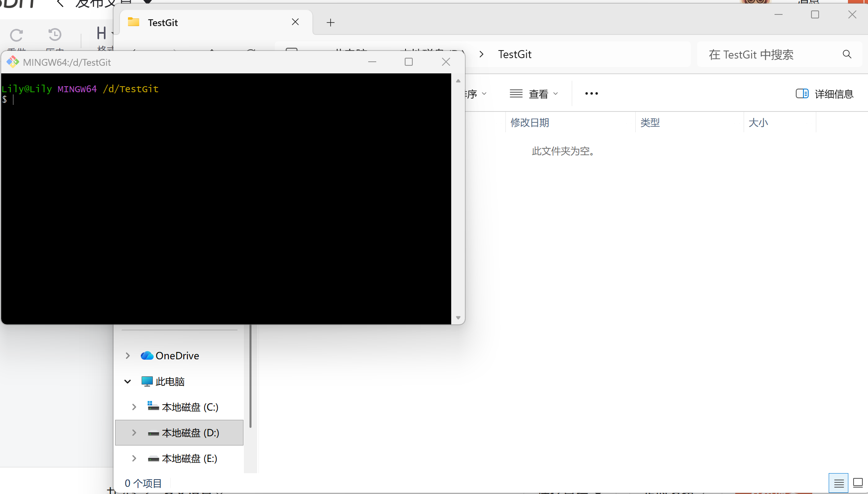Click the Git Bash icon in terminal title bar
The image size is (868, 494).
click(x=13, y=62)
